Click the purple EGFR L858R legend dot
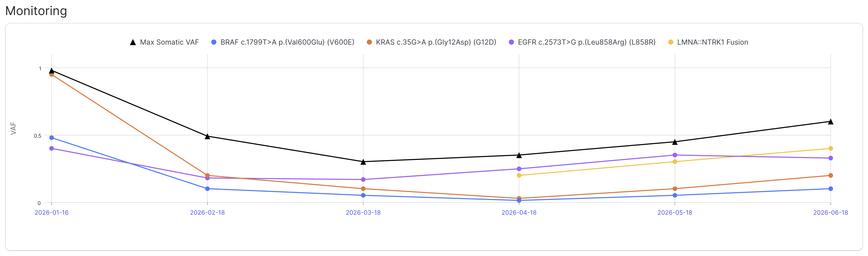This screenshot has height=256, width=868. tap(511, 42)
